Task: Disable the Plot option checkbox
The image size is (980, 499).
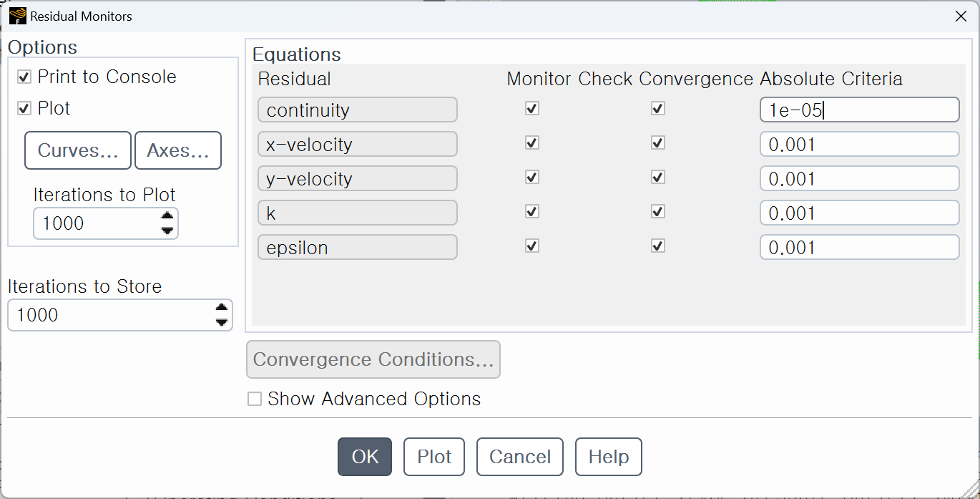Action: point(24,108)
